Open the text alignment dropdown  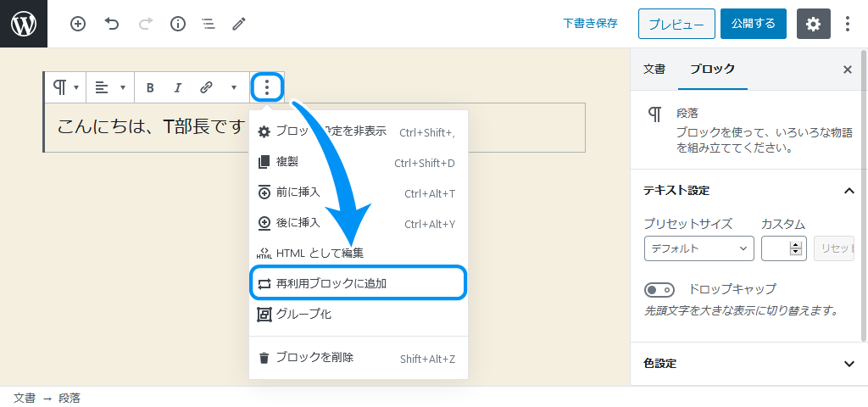pos(110,87)
